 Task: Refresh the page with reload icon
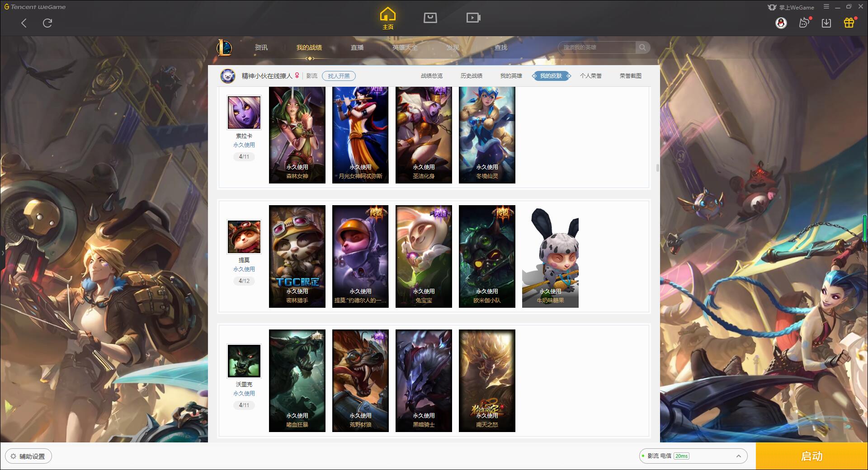point(47,23)
